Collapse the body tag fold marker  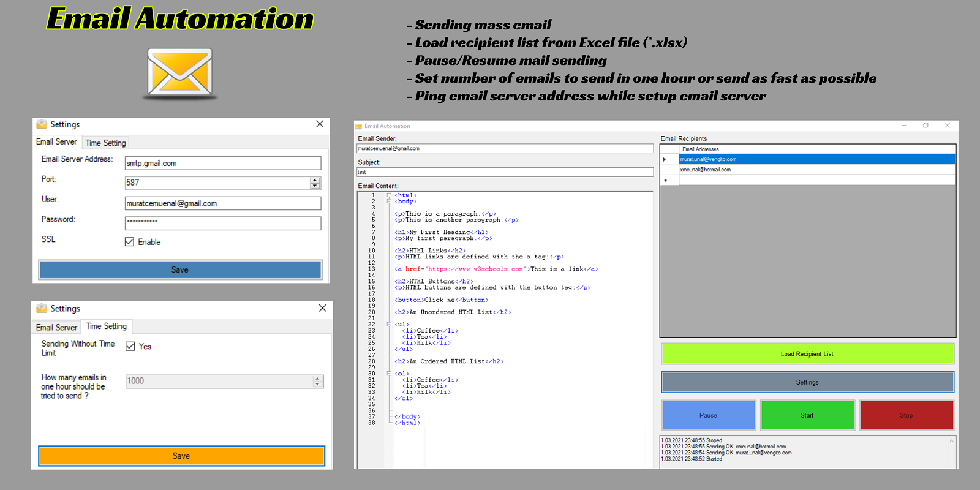[389, 202]
